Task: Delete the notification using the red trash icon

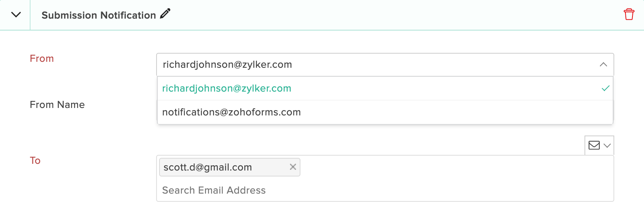Action: [629, 14]
